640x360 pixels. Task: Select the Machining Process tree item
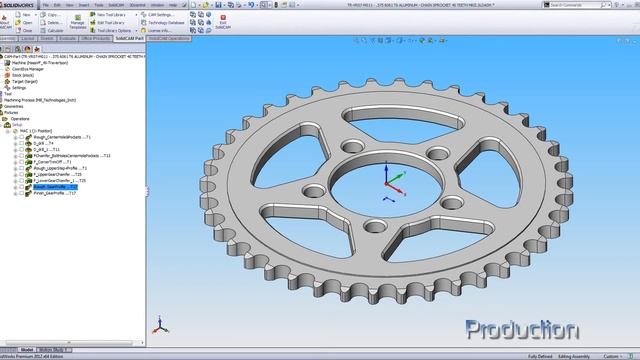coord(40,100)
